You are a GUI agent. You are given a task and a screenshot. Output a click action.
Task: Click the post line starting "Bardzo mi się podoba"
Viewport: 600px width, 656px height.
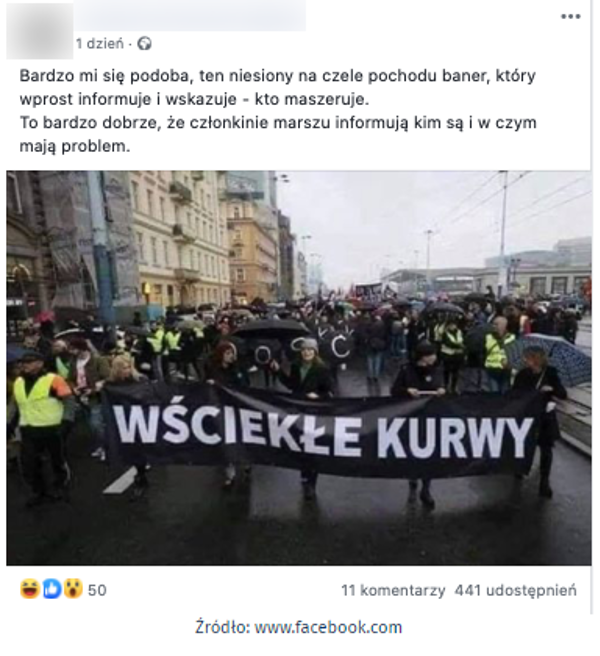click(277, 76)
